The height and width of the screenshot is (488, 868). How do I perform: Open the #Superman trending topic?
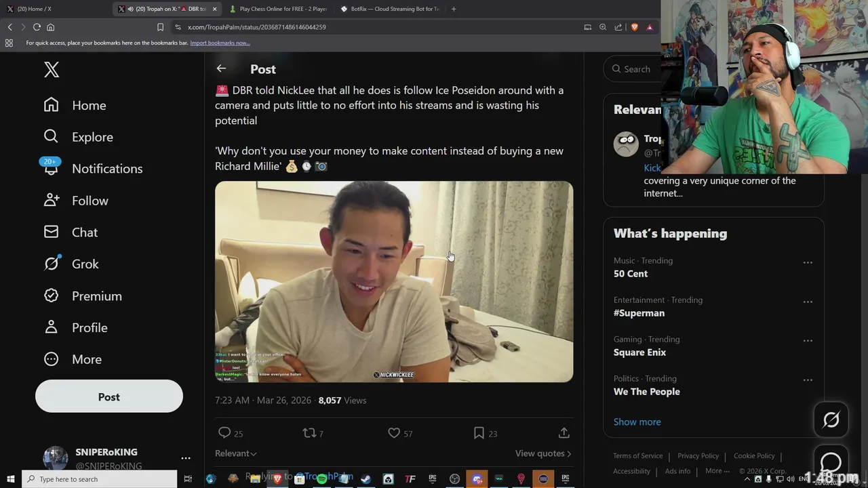point(639,313)
